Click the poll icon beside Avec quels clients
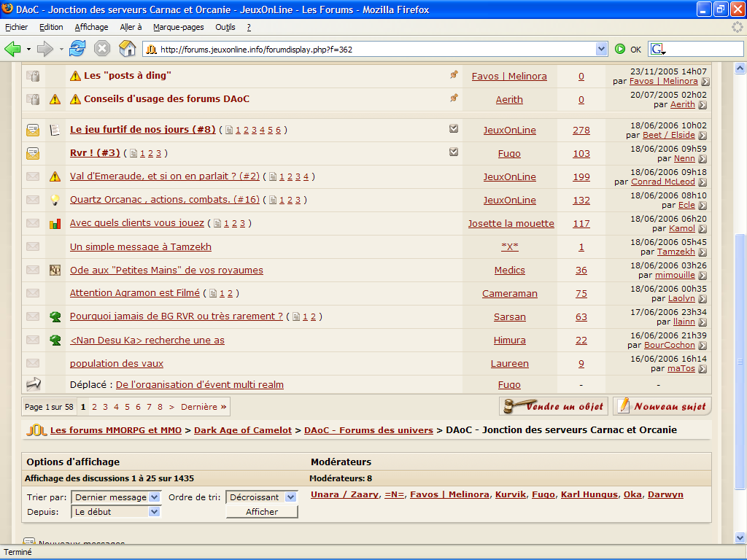Screen dimensions: 747x560 pyautogui.click(x=55, y=223)
